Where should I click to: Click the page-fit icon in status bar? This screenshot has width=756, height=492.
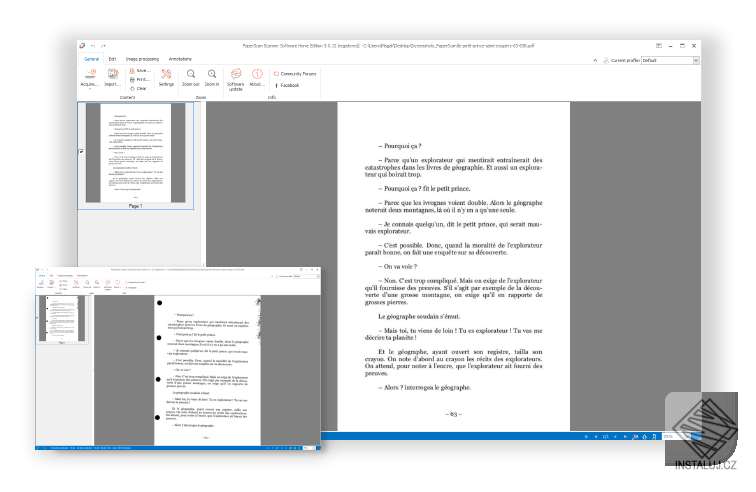(654, 437)
